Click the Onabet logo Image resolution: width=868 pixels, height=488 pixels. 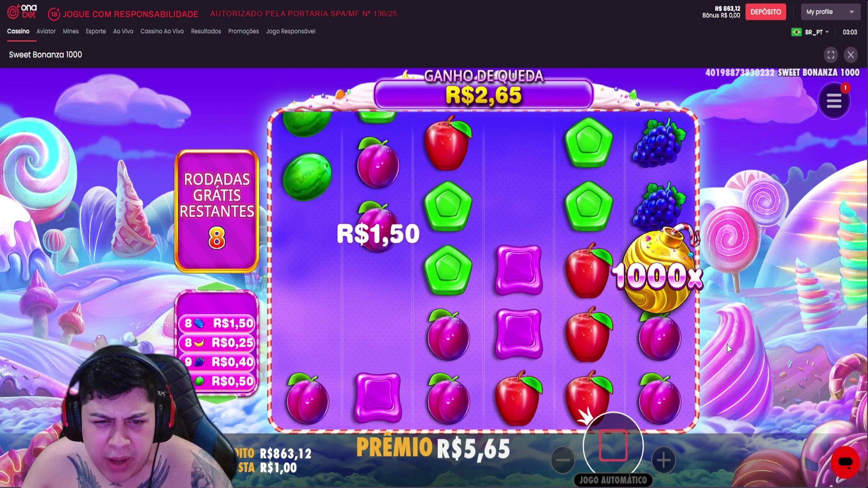(x=22, y=12)
